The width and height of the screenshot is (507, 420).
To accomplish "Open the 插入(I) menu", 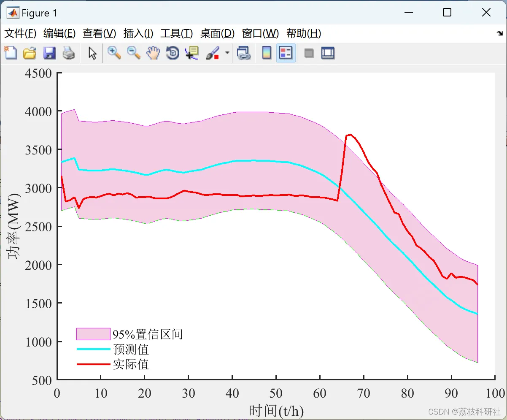I will (x=138, y=33).
